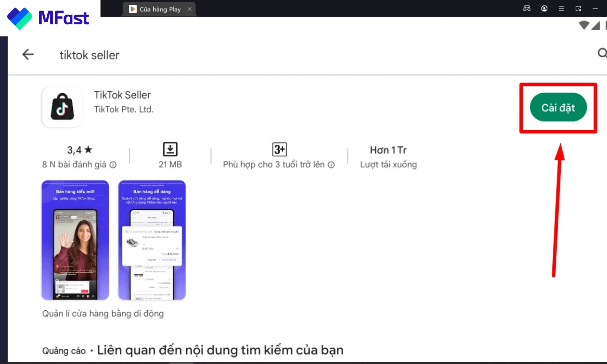
Task: Minimize the emulator window
Action: point(595,9)
